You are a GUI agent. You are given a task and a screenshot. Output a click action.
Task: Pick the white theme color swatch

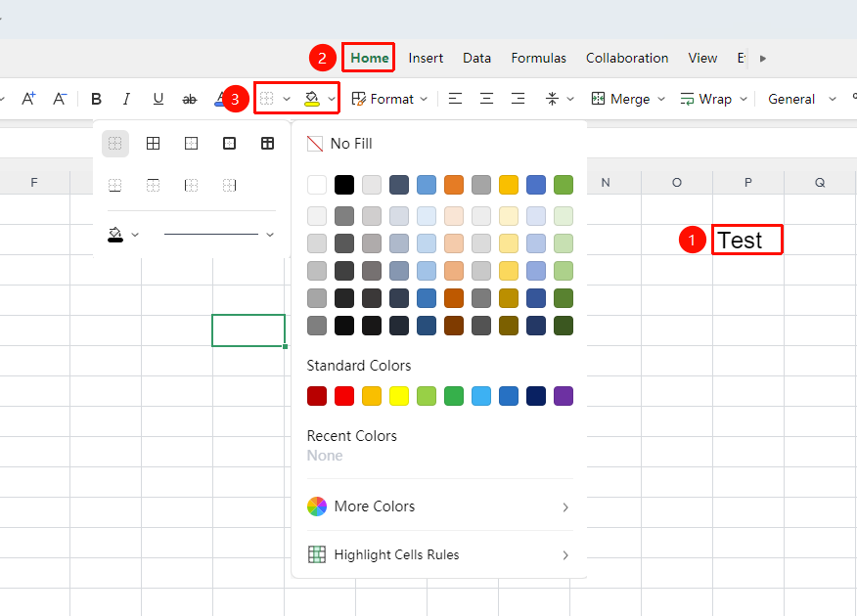coord(317,185)
